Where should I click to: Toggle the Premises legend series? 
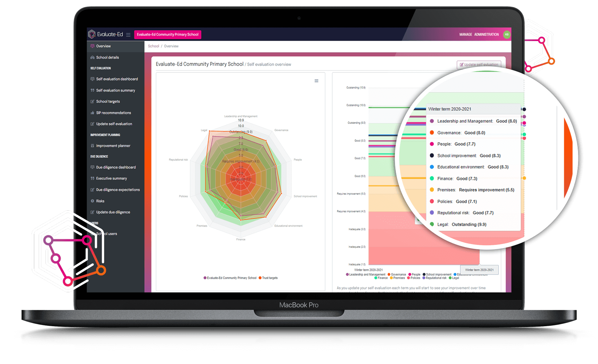click(397, 278)
